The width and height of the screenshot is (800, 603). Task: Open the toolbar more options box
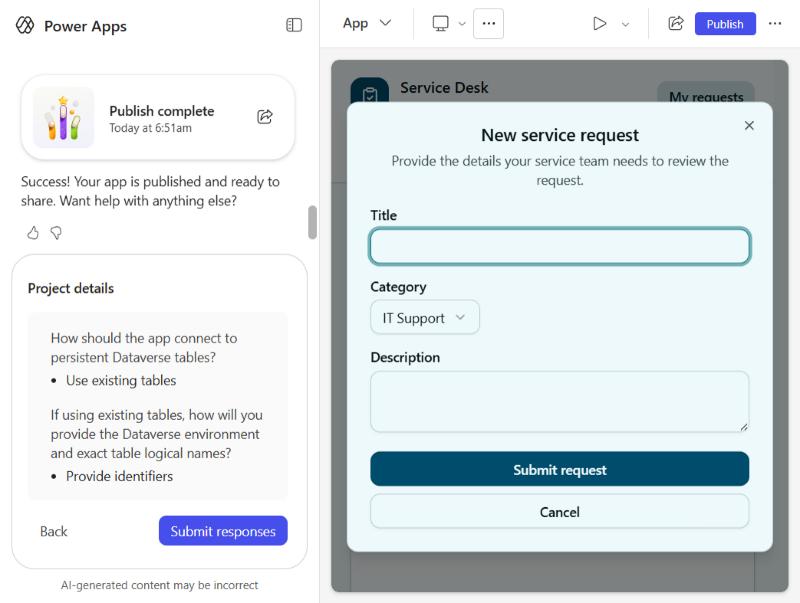488,23
